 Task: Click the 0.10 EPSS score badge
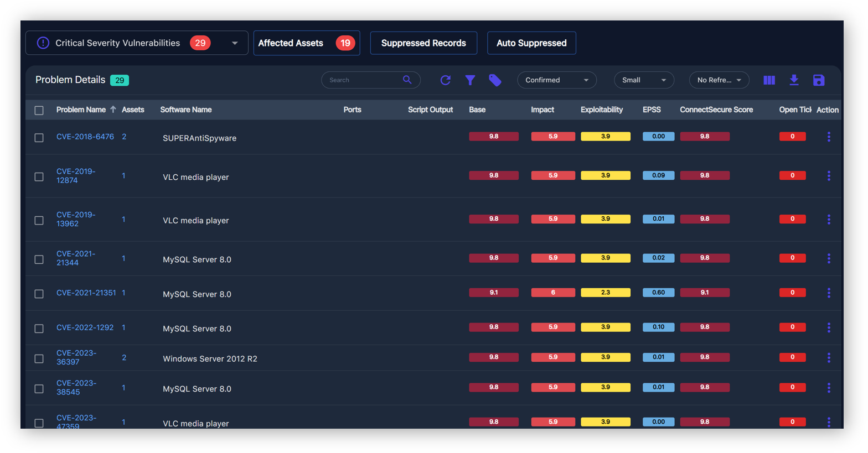tap(658, 327)
